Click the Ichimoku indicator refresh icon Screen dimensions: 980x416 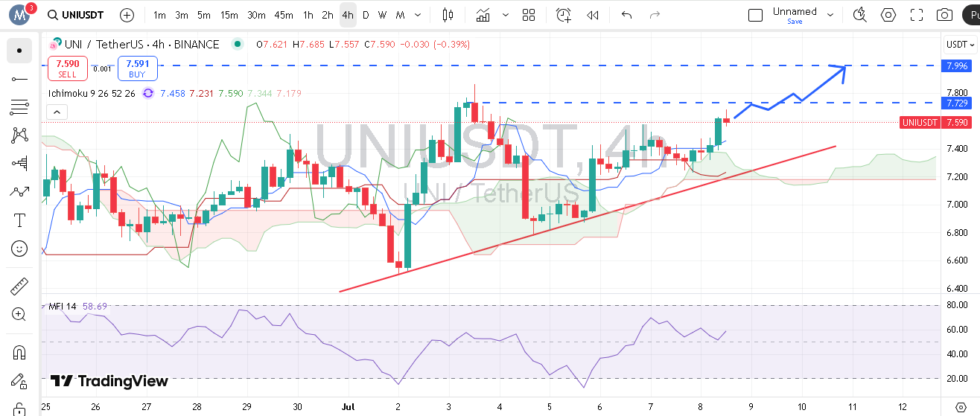147,93
